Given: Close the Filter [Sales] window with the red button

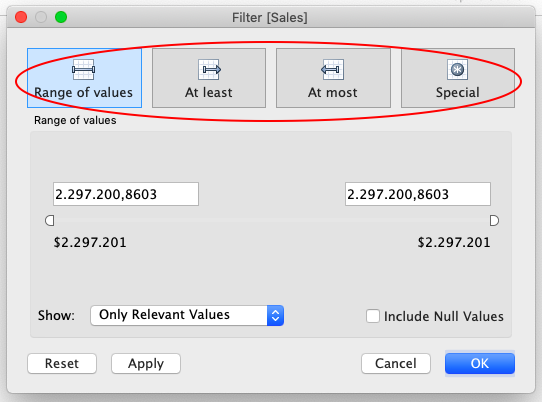Looking at the screenshot, I should click(x=21, y=17).
